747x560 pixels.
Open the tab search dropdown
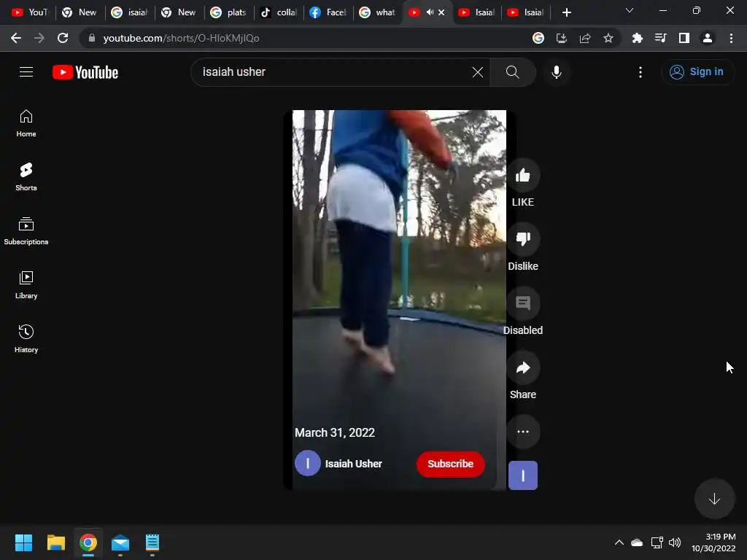click(x=630, y=10)
